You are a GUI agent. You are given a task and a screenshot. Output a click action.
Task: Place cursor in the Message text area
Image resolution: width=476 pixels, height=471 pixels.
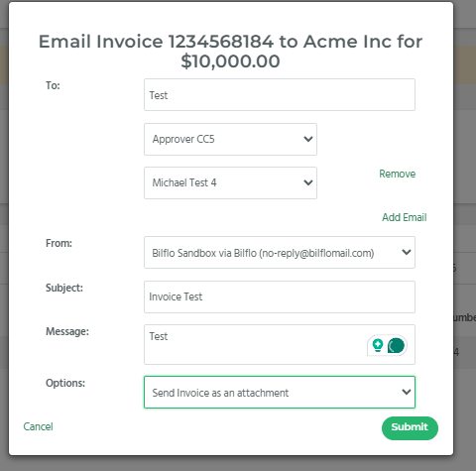coord(255,345)
